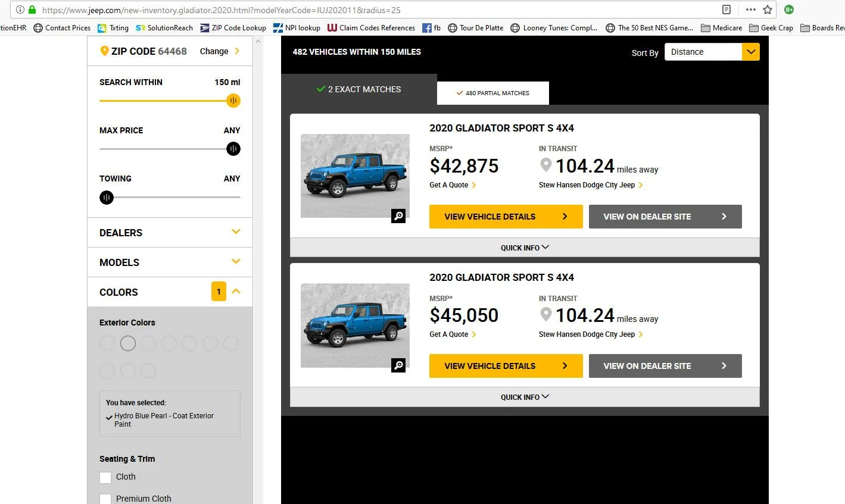Click the site information icon in address bar
Image resolution: width=845 pixels, height=504 pixels.
pos(20,10)
